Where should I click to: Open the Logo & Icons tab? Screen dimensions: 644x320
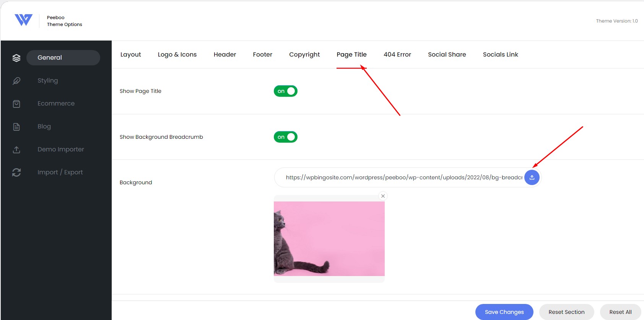click(177, 54)
